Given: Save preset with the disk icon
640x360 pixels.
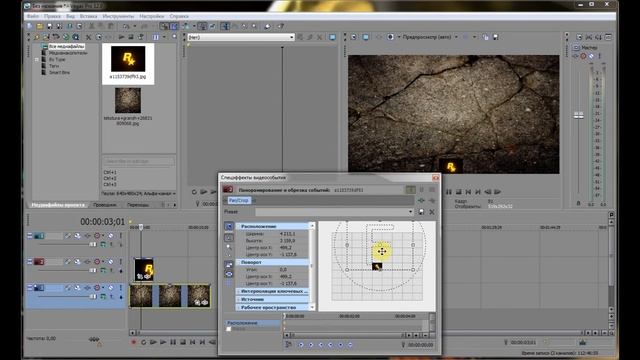Looking at the screenshot, I should [x=422, y=212].
